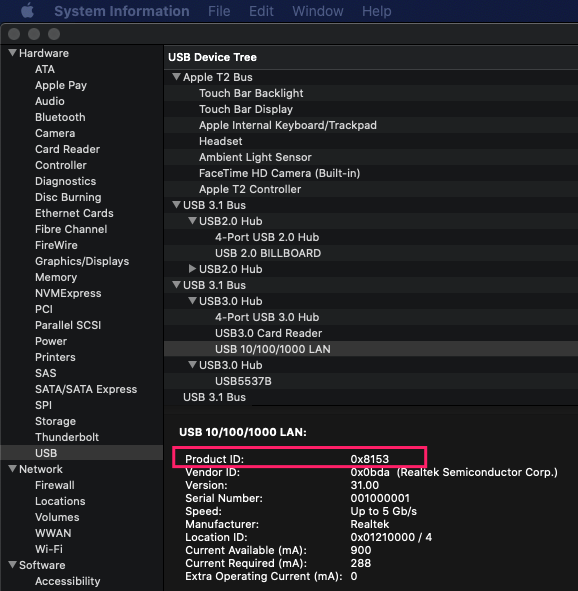
Task: Select Printers in the sidebar
Action: (55, 357)
